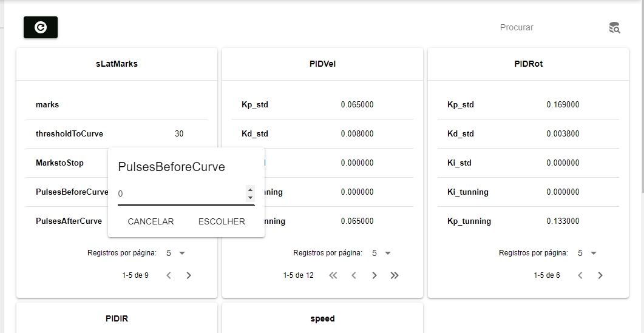Click PIDVel Kp_std value 0.065000
Screen dimensions: 644x333
point(358,105)
